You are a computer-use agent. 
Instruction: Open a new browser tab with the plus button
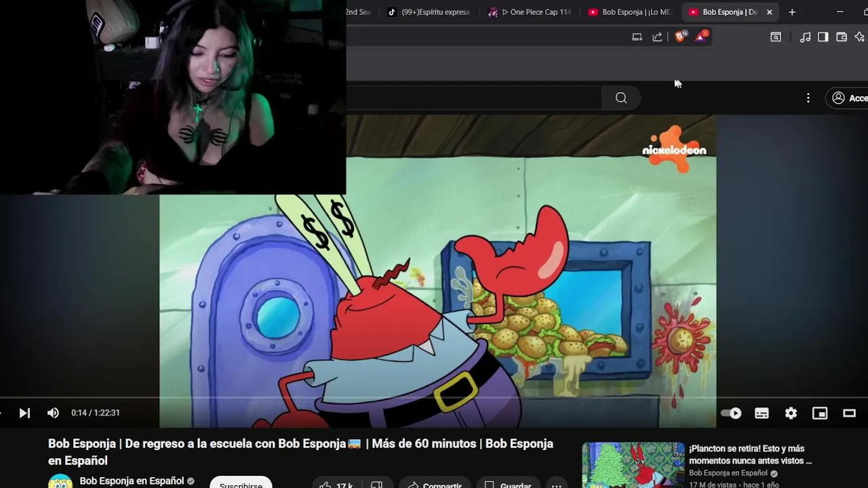(x=791, y=12)
